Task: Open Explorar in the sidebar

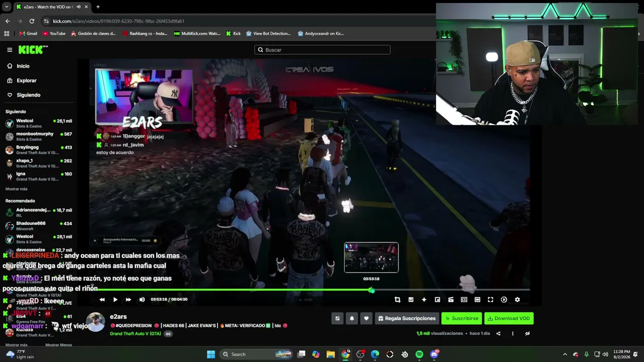Action: point(22,80)
